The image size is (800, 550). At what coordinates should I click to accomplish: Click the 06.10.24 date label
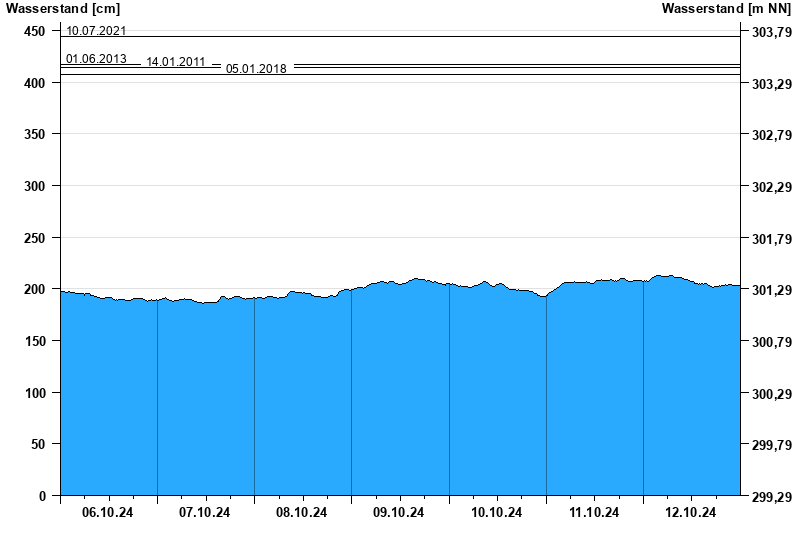108,512
